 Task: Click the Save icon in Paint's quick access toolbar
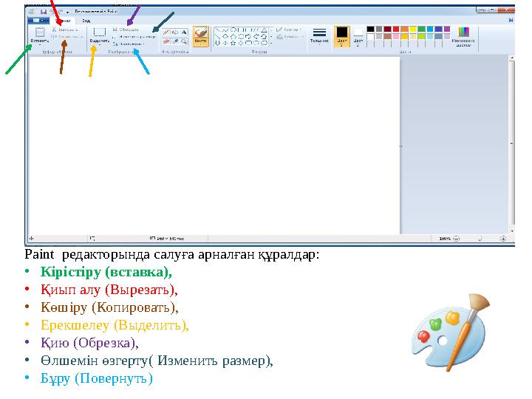[x=44, y=12]
